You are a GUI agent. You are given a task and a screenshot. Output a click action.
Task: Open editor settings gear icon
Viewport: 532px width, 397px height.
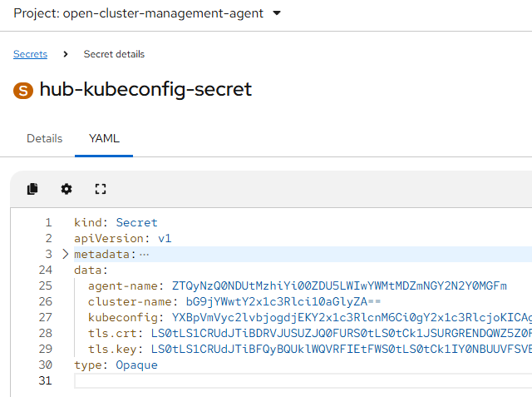pos(66,189)
